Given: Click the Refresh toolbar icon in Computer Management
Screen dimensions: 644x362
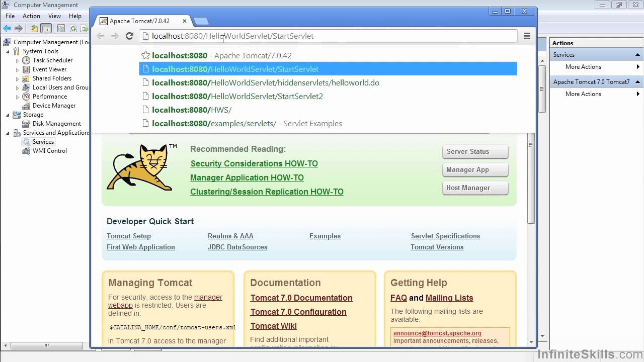Looking at the screenshot, I should pos(73,29).
